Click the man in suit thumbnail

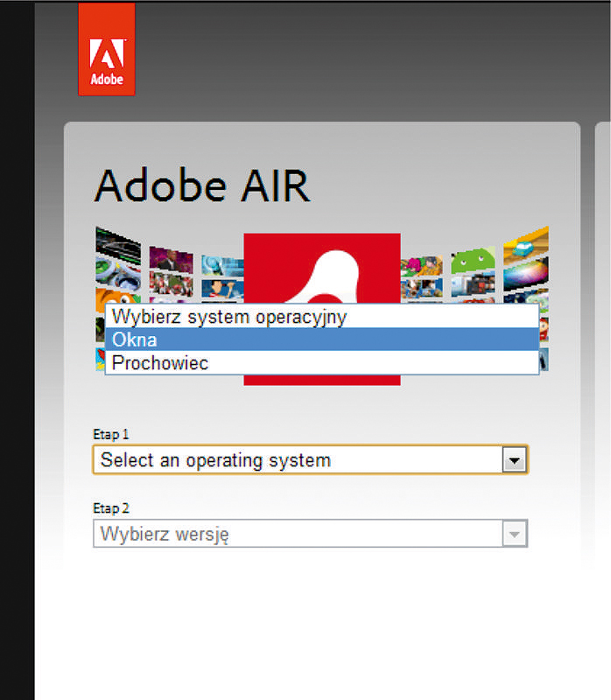171,260
